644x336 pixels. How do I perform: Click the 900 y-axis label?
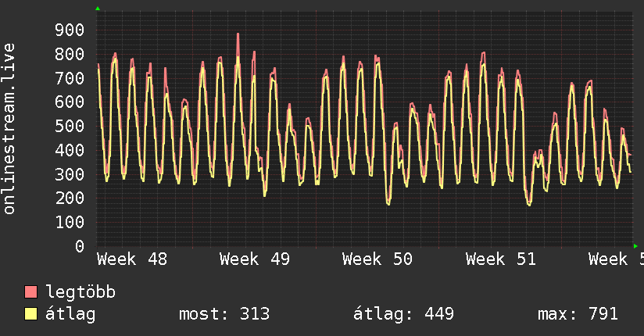(x=70, y=30)
